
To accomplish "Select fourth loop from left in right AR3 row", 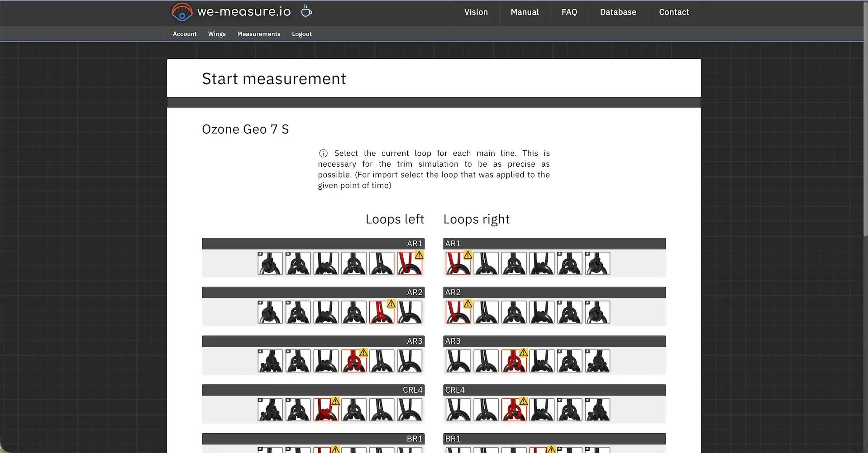I will [542, 361].
